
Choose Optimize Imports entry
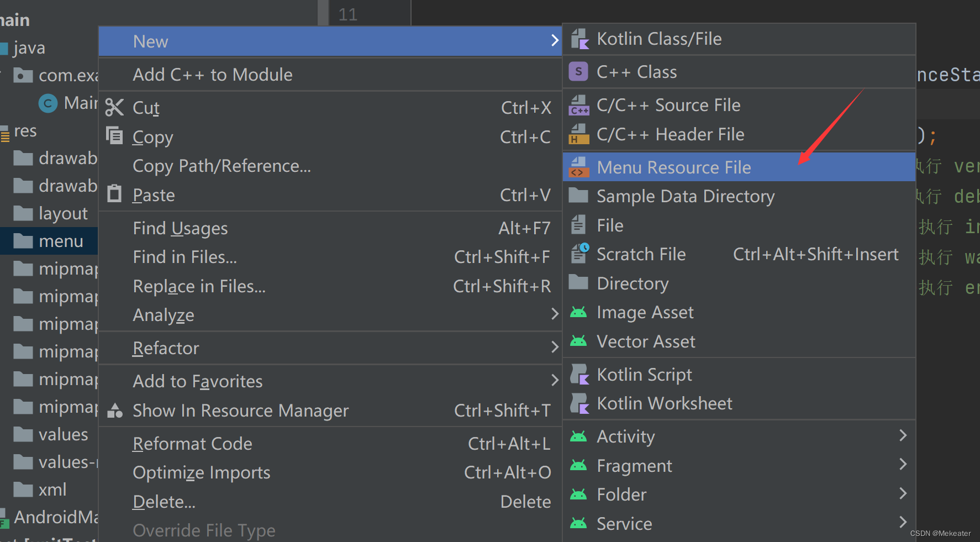(330, 472)
